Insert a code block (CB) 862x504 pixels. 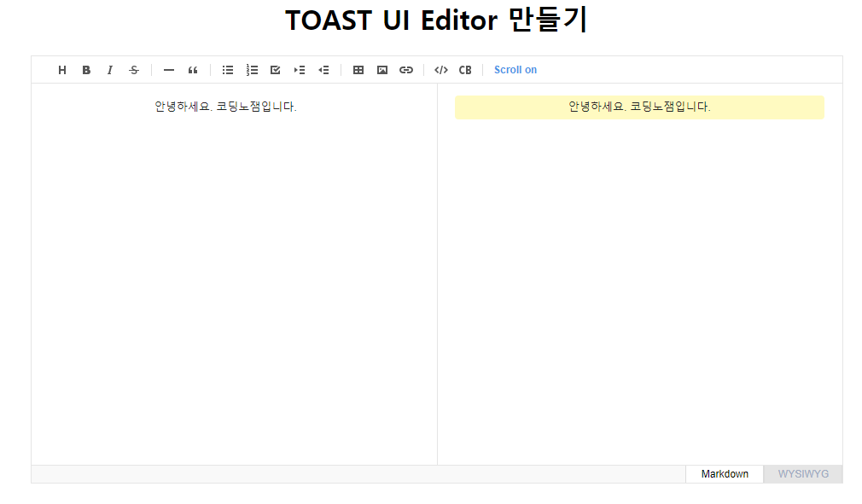(465, 70)
